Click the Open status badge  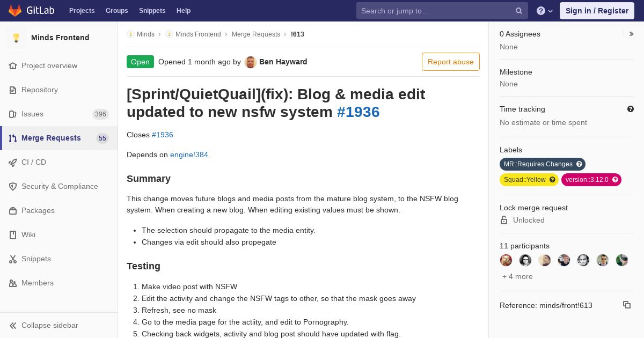[140, 62]
